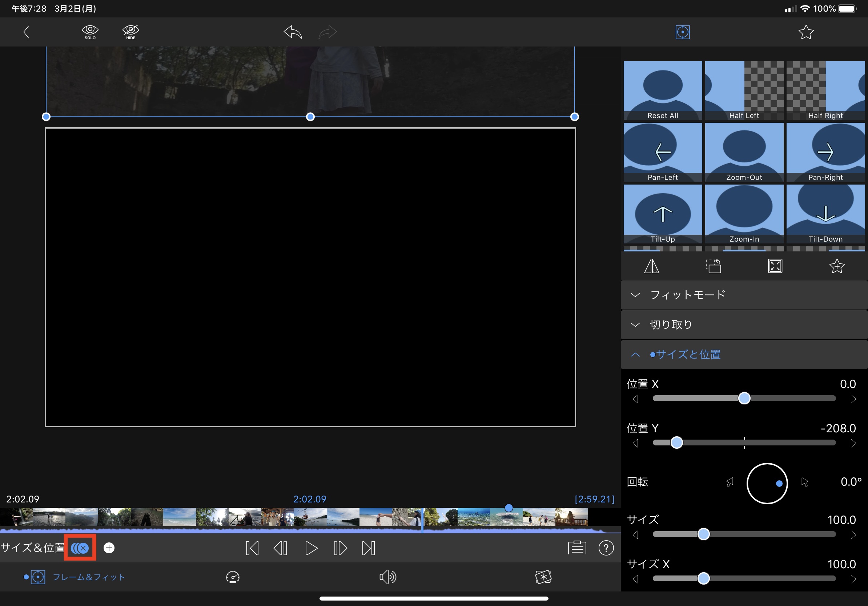Apply the Reset All preset
This screenshot has width=868, height=606.
[662, 90]
